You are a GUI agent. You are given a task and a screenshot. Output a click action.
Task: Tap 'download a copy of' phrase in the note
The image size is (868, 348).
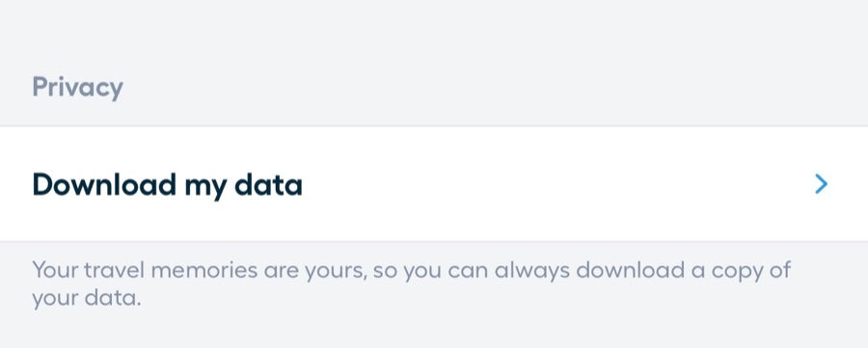click(683, 271)
